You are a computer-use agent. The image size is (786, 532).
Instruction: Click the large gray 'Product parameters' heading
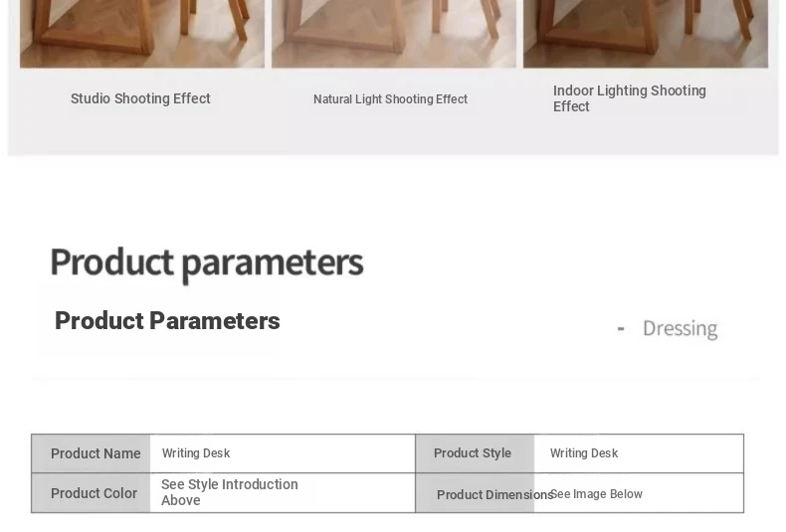[206, 263]
